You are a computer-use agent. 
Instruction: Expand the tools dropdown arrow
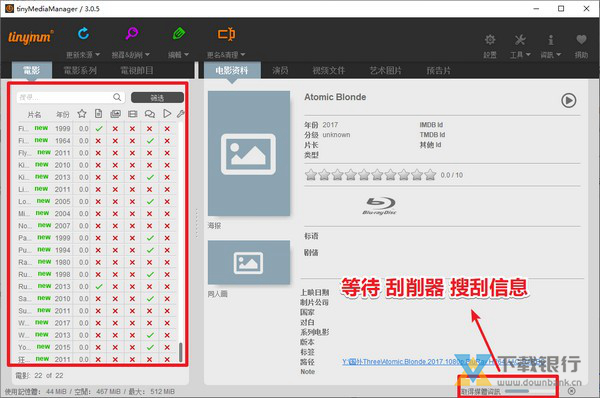pos(528,55)
